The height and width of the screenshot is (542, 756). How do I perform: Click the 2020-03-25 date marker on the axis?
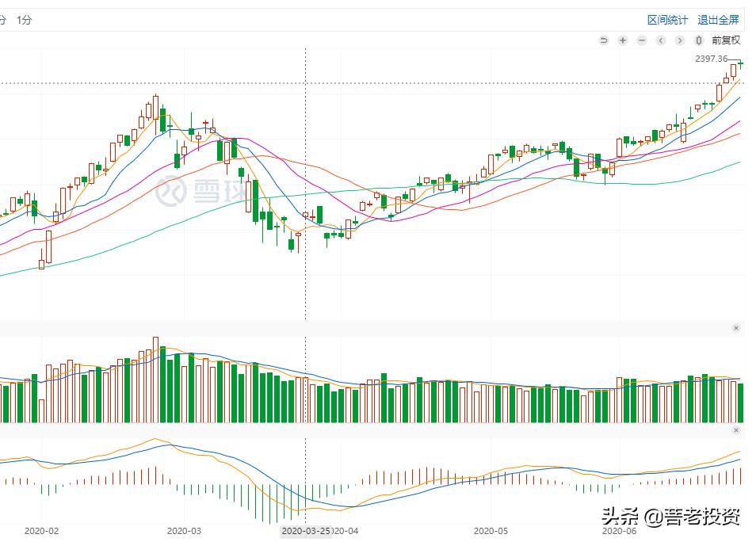[x=306, y=531]
